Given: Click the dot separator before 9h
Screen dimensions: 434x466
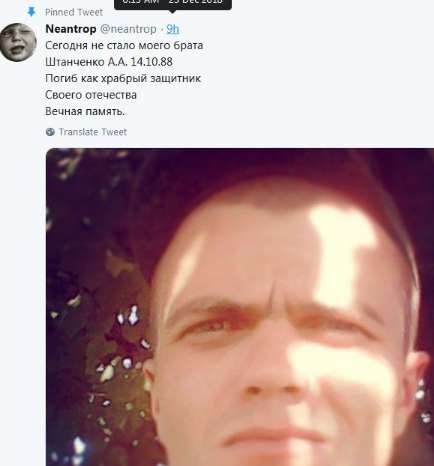Looking at the screenshot, I should click(162, 29).
